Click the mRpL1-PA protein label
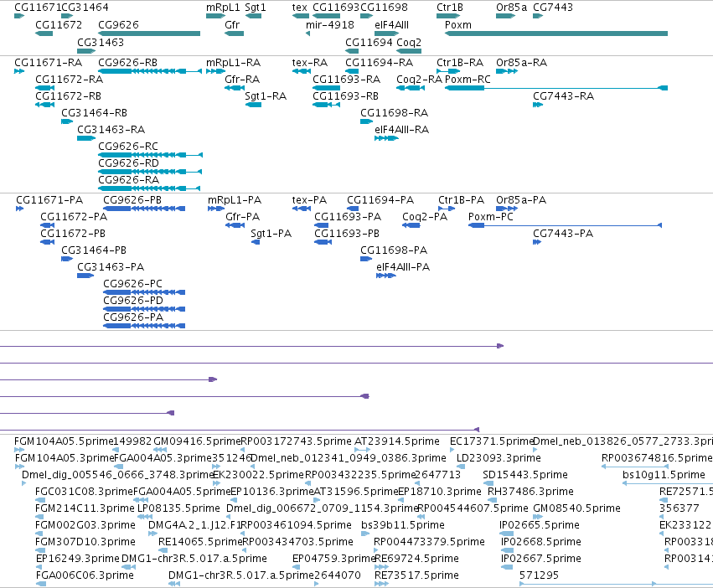The width and height of the screenshot is (713, 588). point(235,200)
